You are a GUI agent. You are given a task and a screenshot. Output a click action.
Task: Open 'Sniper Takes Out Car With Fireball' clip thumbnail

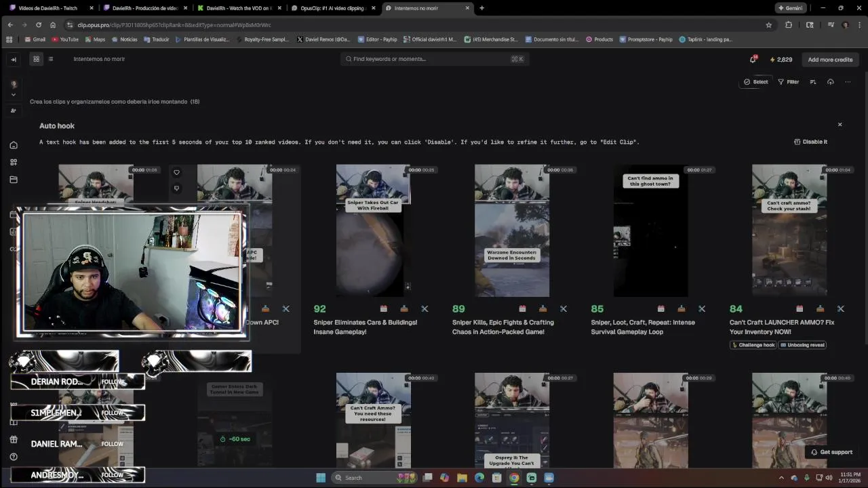pos(373,230)
